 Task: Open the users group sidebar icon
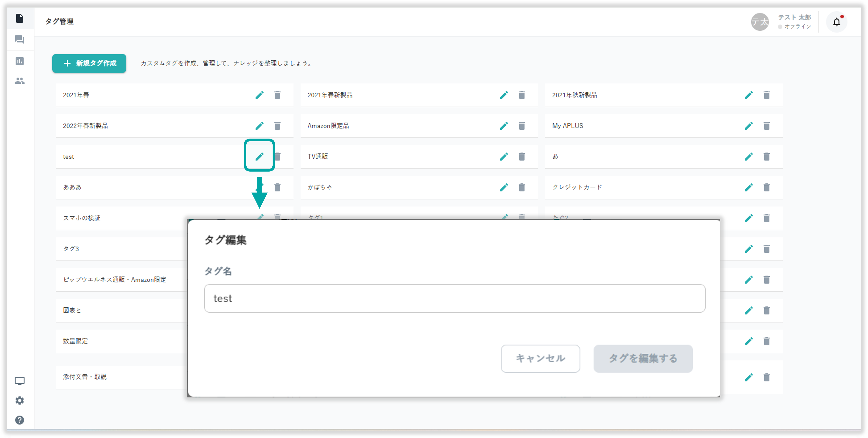[20, 81]
